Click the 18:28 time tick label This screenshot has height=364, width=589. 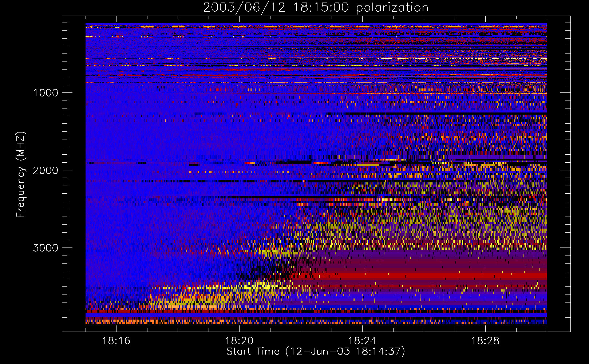pyautogui.click(x=485, y=341)
